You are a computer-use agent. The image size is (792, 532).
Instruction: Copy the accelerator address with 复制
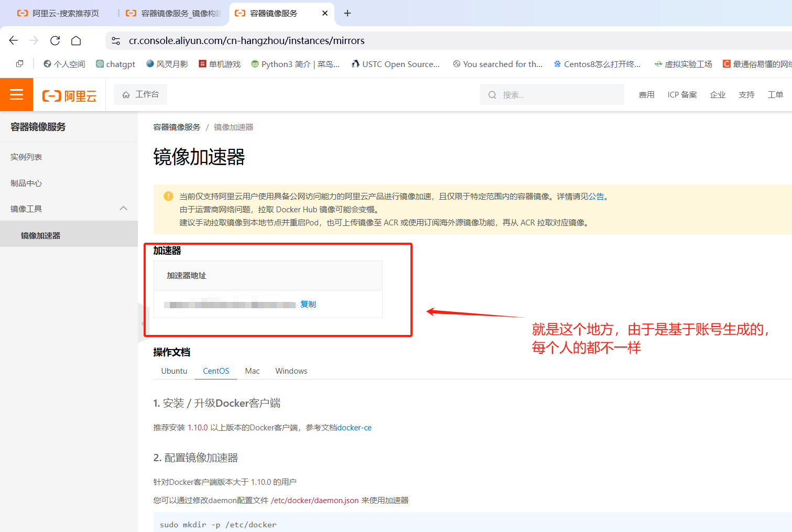[308, 305]
